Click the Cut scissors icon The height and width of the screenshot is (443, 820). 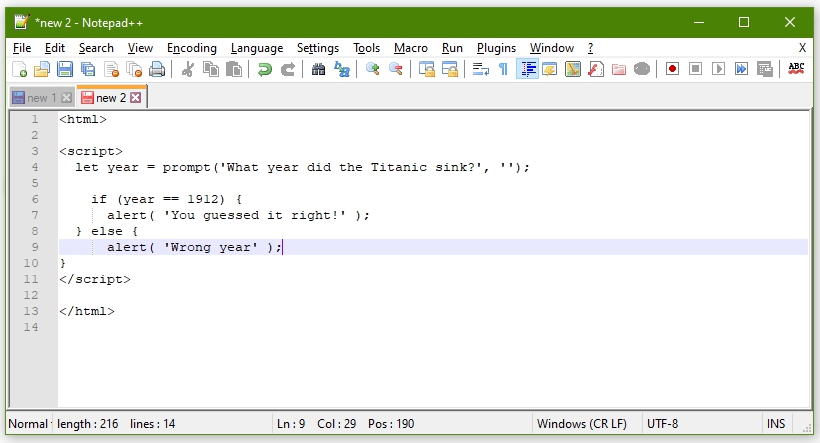187,69
